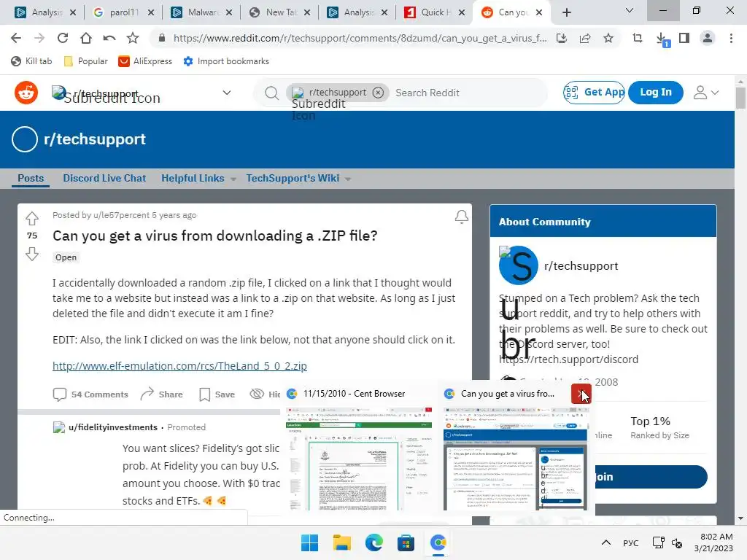This screenshot has height=560, width=747.
Task: Click the Log In button
Action: tap(656, 93)
